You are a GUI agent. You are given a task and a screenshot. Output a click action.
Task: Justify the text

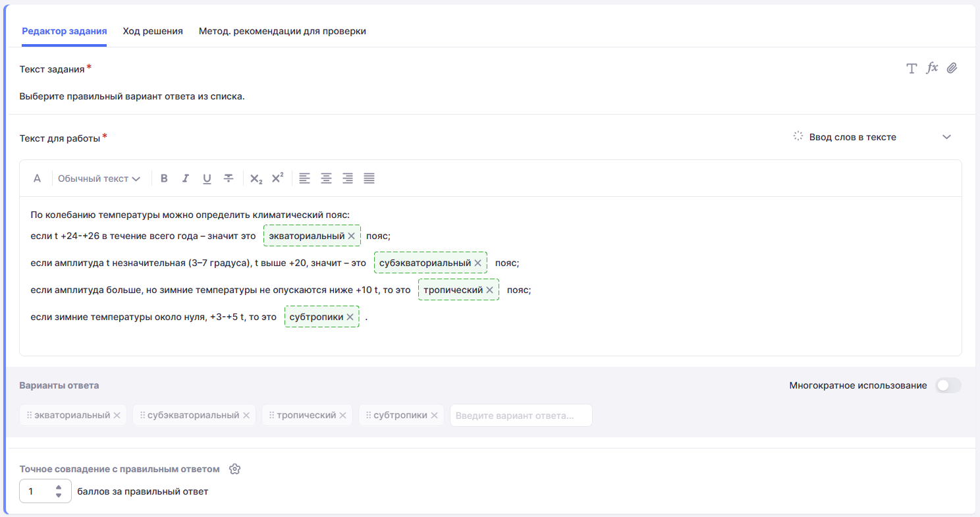(369, 178)
